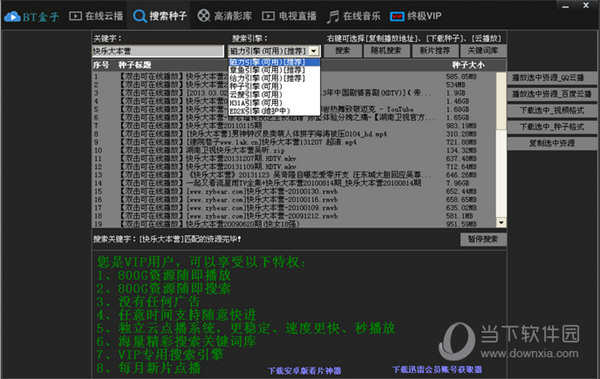Click the 种子大小 column header

pos(468,65)
